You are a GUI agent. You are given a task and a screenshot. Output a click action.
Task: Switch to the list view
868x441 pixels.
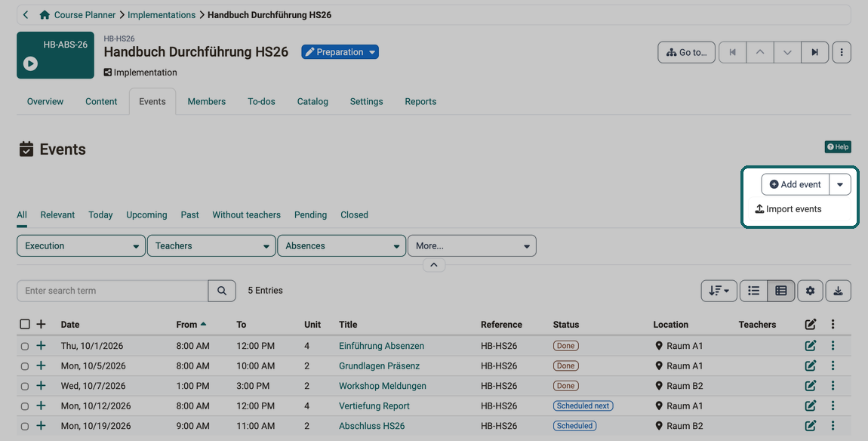(753, 290)
